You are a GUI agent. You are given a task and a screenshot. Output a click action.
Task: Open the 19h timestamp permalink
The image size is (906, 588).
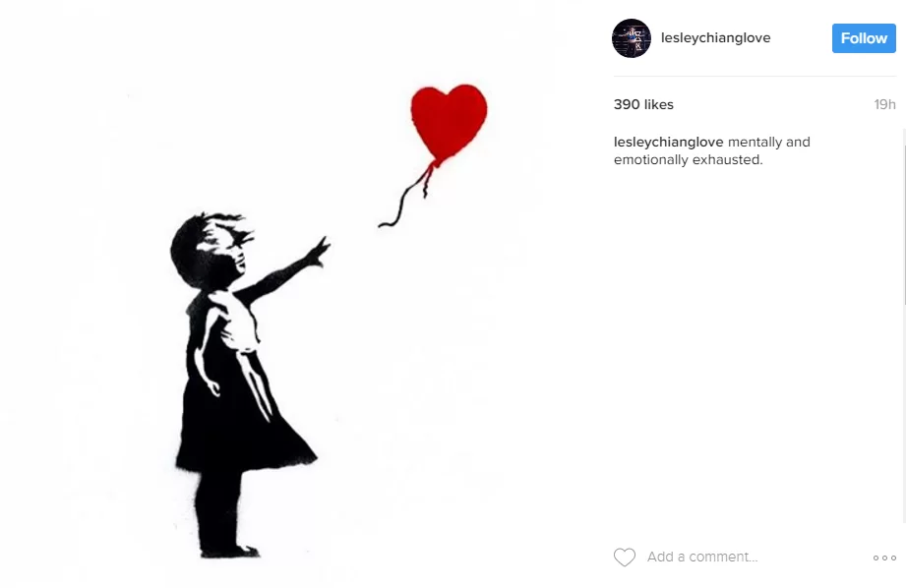pyautogui.click(x=884, y=104)
